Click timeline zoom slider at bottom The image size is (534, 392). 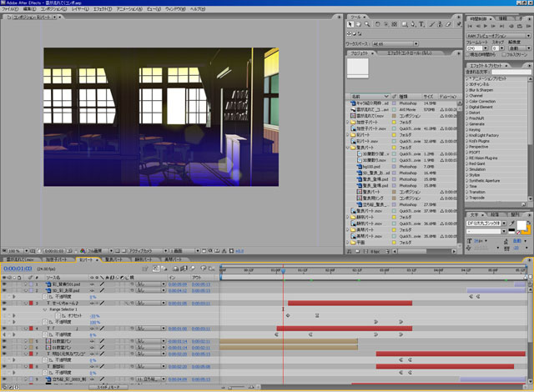(x=238, y=387)
